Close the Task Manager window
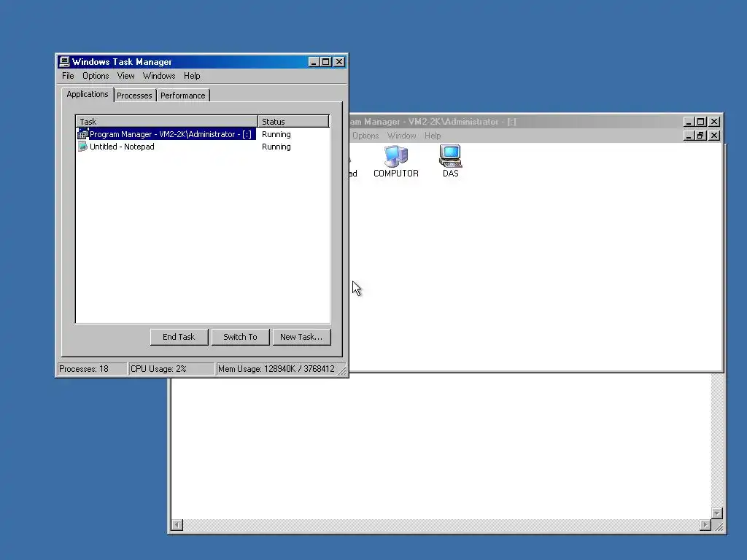 tap(339, 62)
